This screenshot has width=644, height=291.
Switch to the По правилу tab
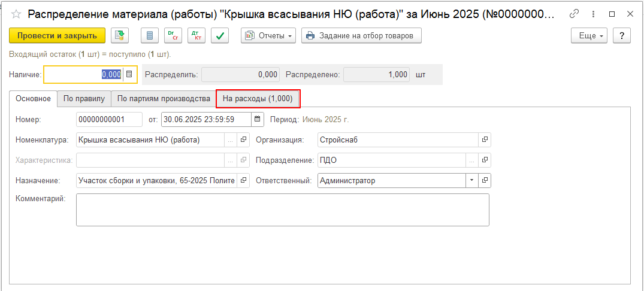[x=84, y=99]
